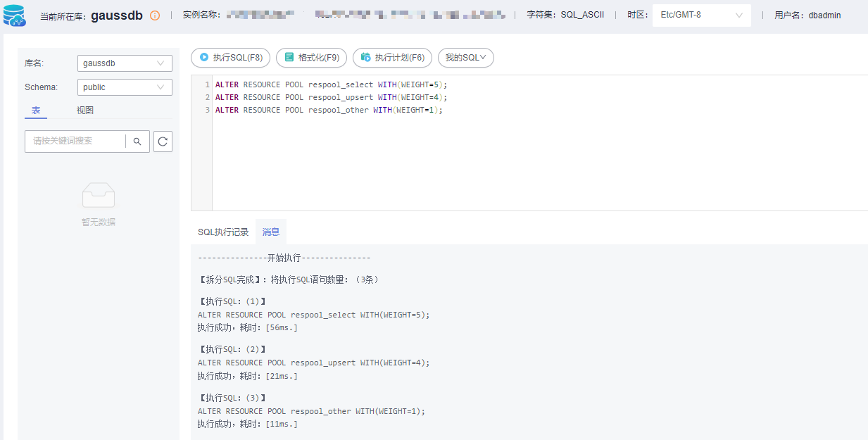Click the orange info icon beside gaussdb
868x440 pixels.
pos(155,15)
